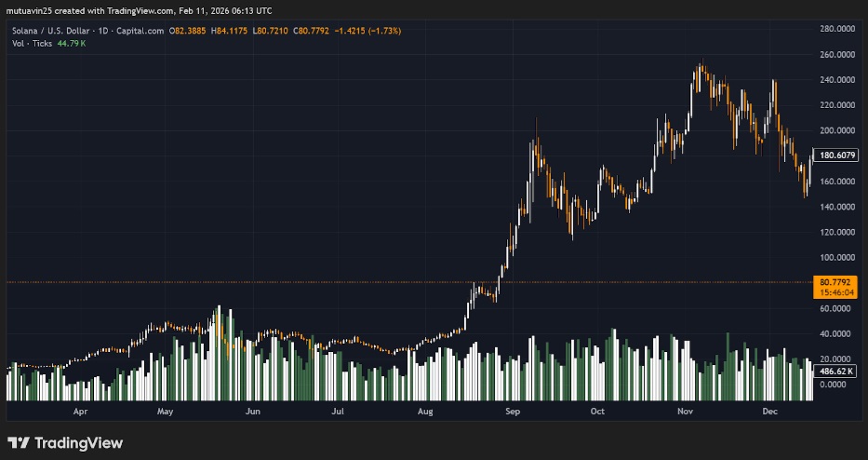Viewport: 868px width, 460px height.
Task: Click the 160.0000 price axis label
Action: pos(837,182)
